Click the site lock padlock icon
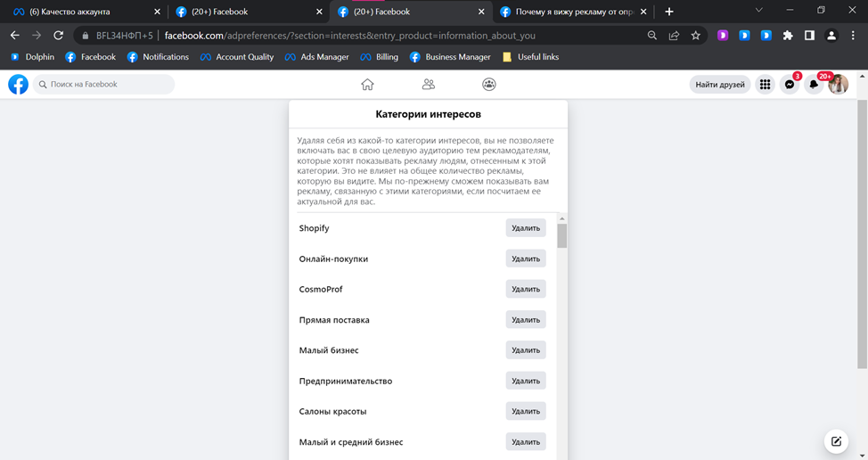 click(86, 36)
